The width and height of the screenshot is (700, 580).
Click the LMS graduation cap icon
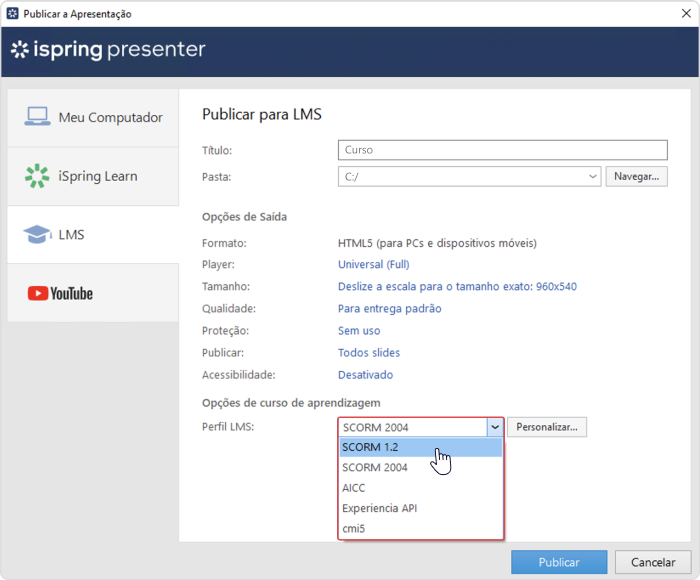click(x=37, y=234)
